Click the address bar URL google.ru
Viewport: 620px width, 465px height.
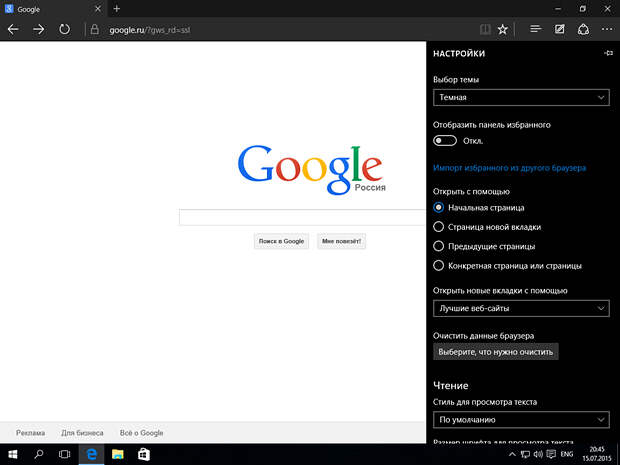coord(149,30)
